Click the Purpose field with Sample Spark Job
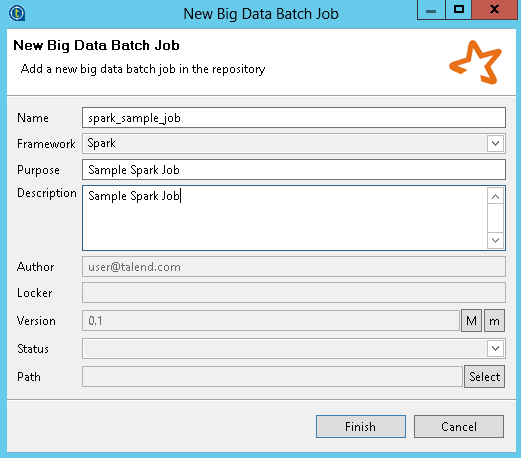This screenshot has width=522, height=458. [x=294, y=170]
